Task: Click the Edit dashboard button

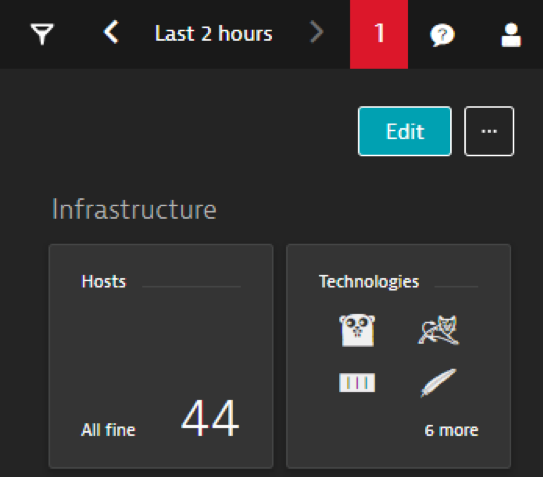Action: [405, 131]
